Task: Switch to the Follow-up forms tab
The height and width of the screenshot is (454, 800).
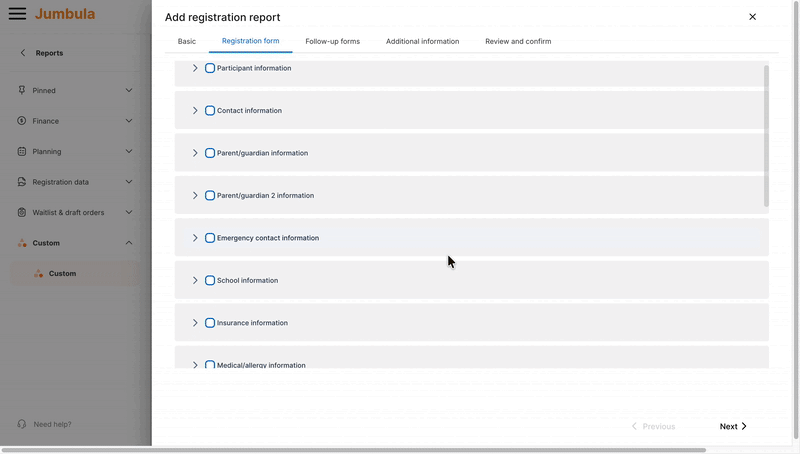Action: coord(332,42)
